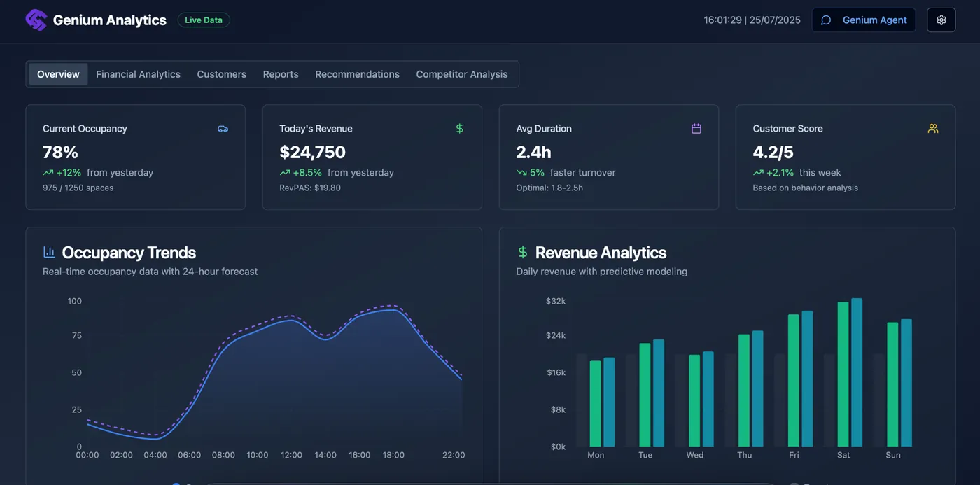Click the bar chart icon beside Occupancy Trends
Image resolution: width=980 pixels, height=485 pixels.
click(x=49, y=252)
